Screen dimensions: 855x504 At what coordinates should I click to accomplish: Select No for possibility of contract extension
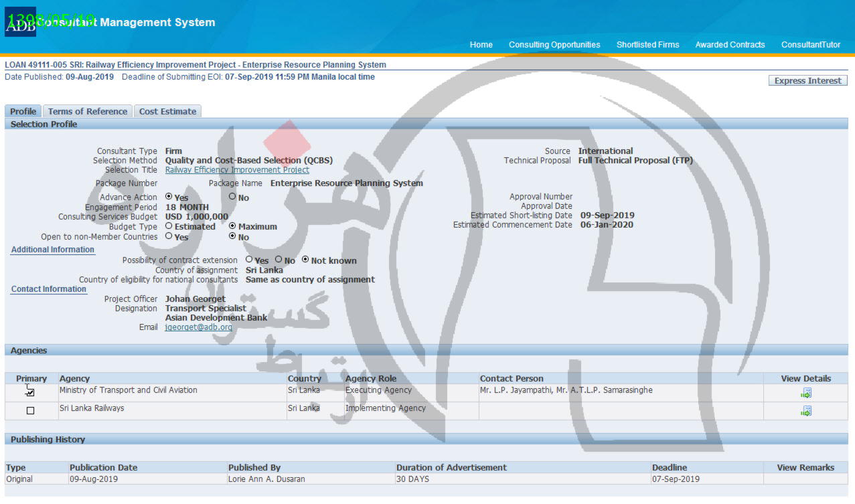tap(279, 260)
